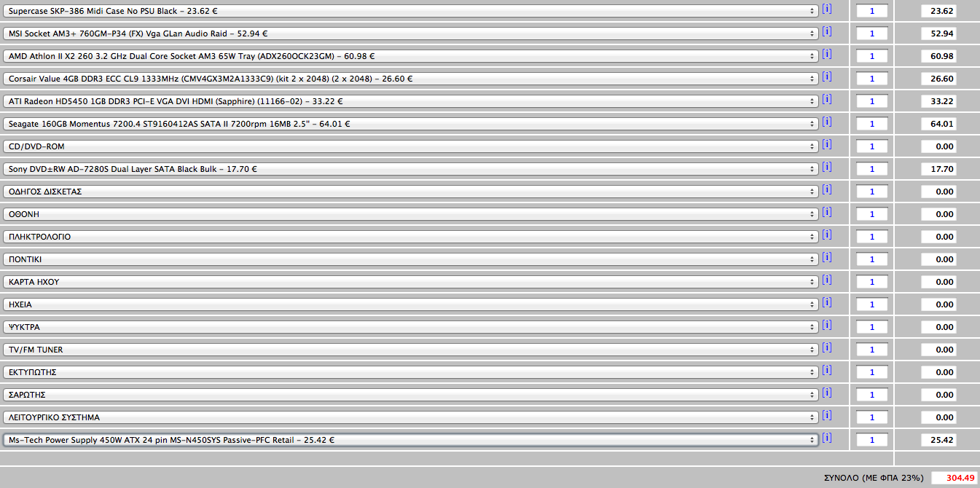Viewport: 980px width, 488px height.
Task: Click the [i] info link for ΕΚΤΥΠΩΤΗΣ
Action: [x=826, y=370]
